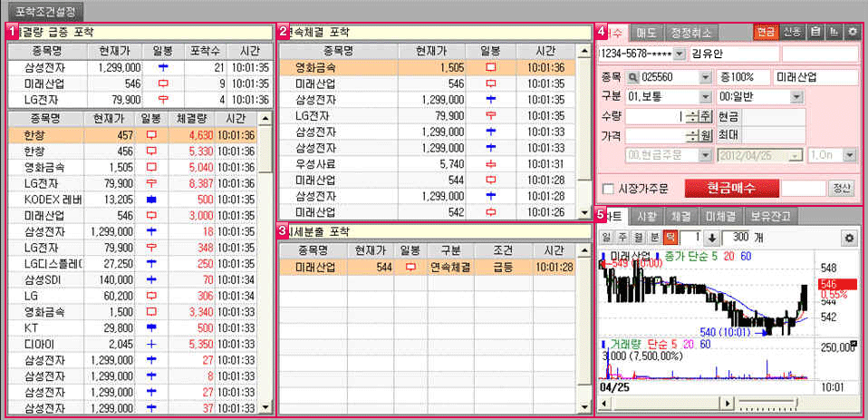
Task: Switch chart period to 월 (monthly)
Action: [x=638, y=239]
